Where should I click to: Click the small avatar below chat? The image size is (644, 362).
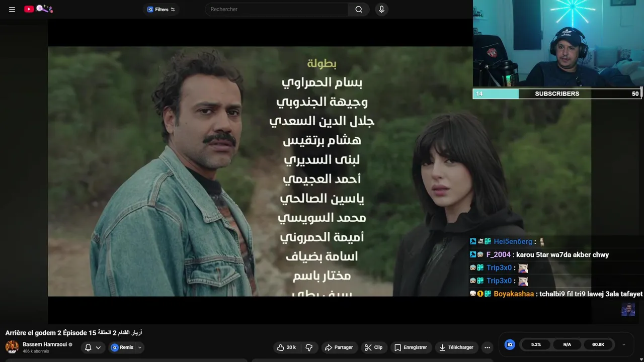628,310
